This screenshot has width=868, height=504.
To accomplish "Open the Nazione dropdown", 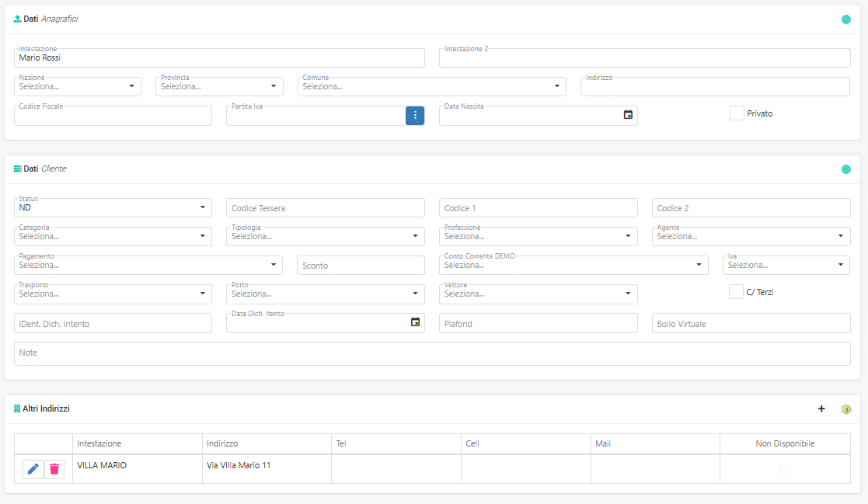I will (x=78, y=86).
